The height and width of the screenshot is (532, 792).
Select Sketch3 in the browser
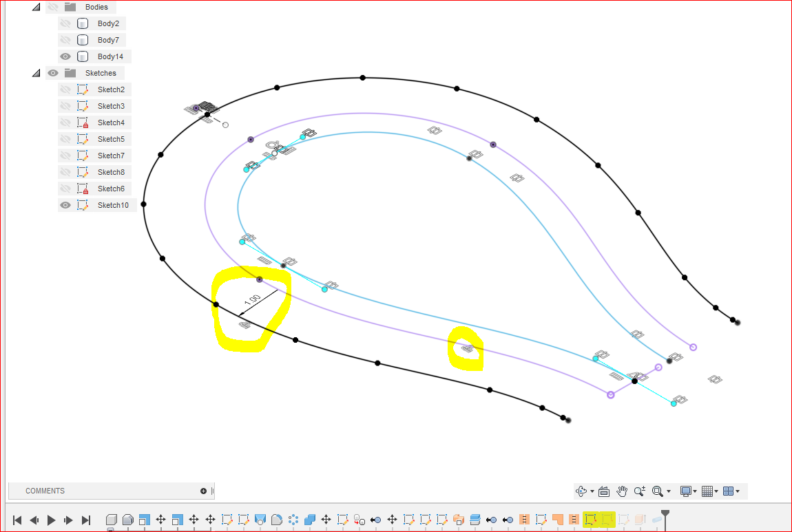pyautogui.click(x=111, y=106)
